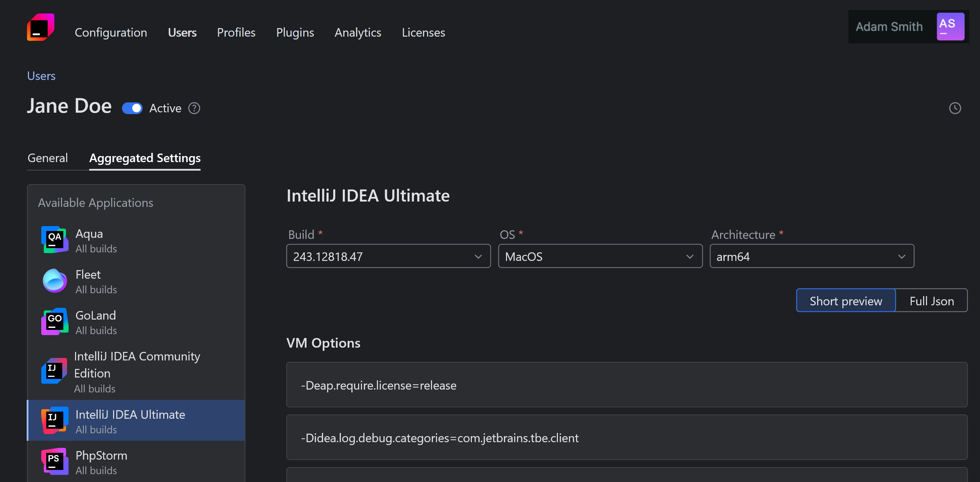This screenshot has width=980, height=482.
Task: Click the JetBrains logo in the top bar
Action: click(40, 27)
